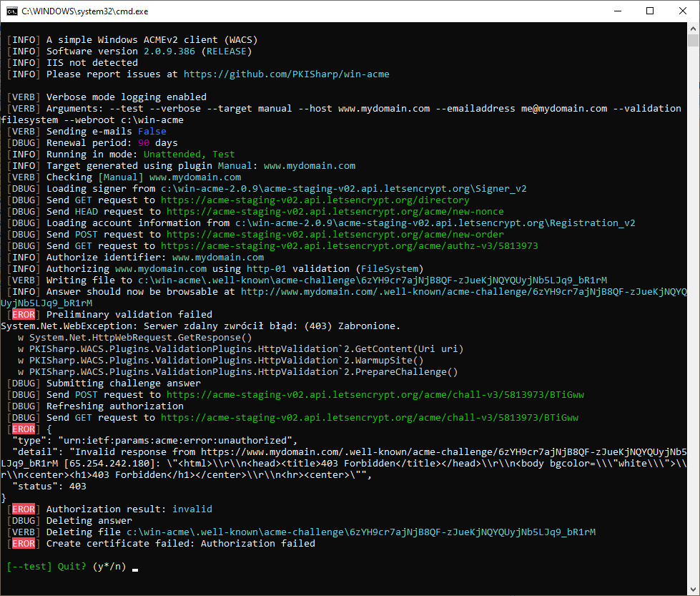The image size is (700, 596).
Task: Maximize the cmd.exe window
Action: coord(650,11)
